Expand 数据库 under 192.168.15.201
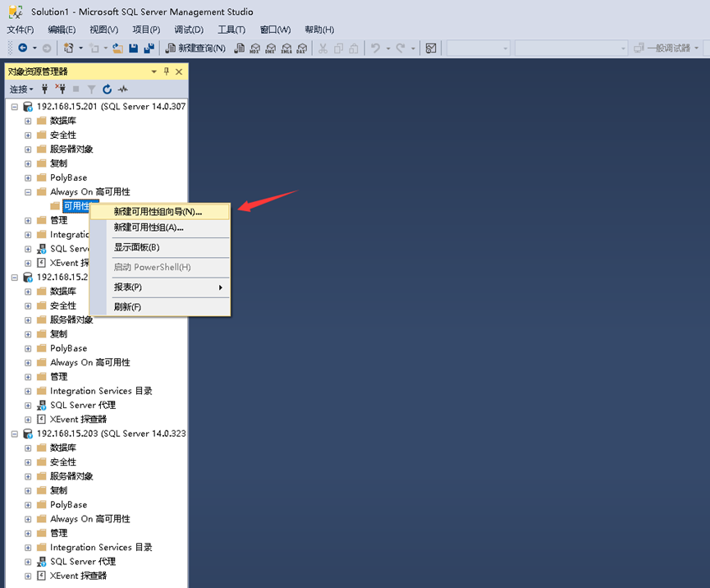 pyautogui.click(x=28, y=121)
